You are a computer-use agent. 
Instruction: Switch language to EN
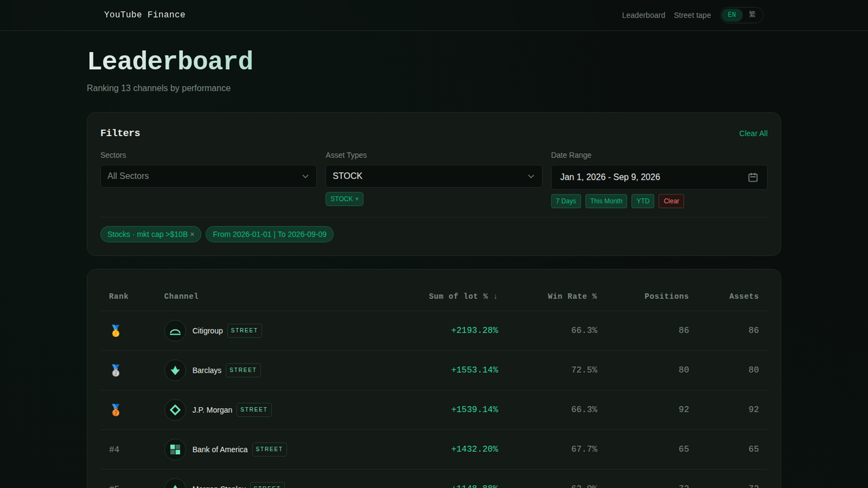[732, 15]
